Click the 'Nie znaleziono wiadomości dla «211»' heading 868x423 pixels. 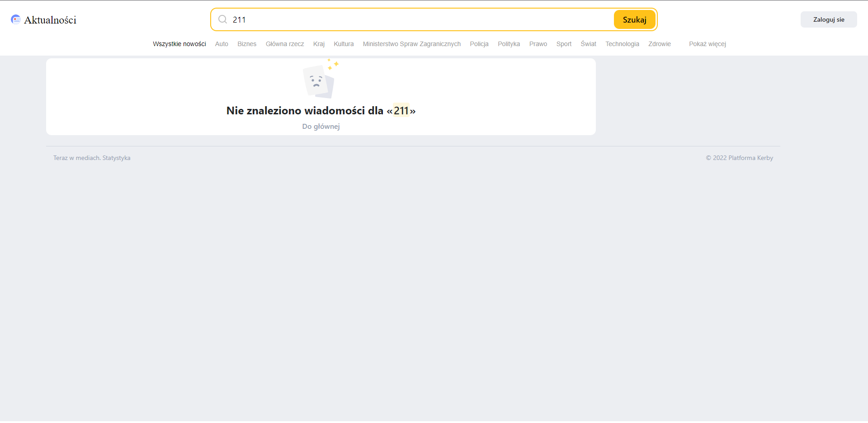[x=321, y=111]
